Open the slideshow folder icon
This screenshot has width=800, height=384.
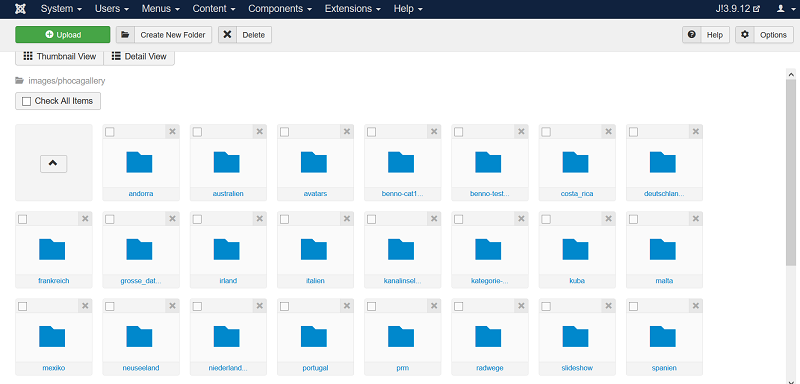click(576, 337)
